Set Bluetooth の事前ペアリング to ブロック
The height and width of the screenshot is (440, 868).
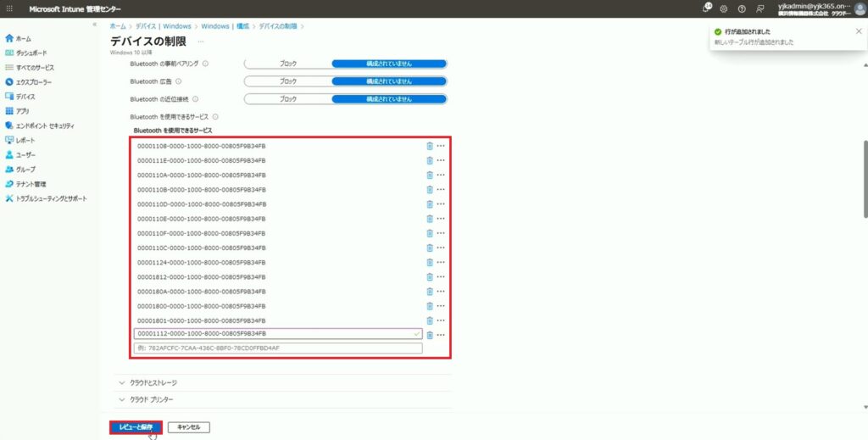(288, 64)
